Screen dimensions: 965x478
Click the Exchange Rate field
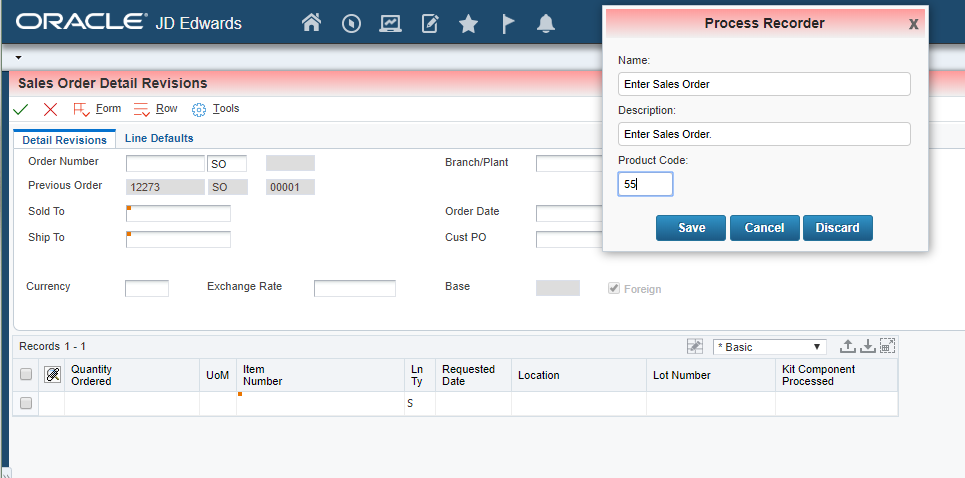point(354,289)
